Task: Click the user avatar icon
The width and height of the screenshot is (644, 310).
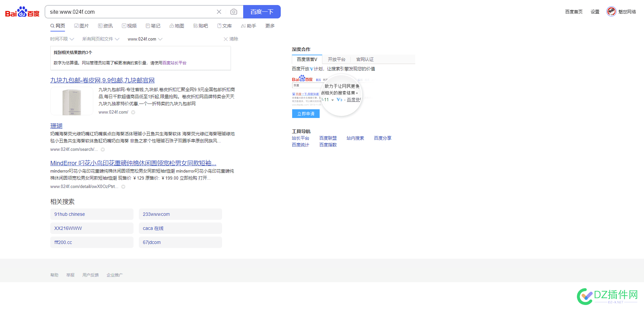Action: point(611,11)
